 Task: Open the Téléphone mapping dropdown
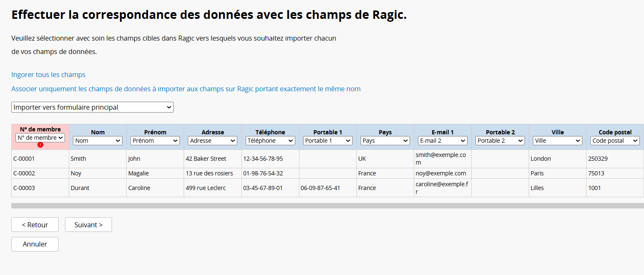click(x=270, y=141)
